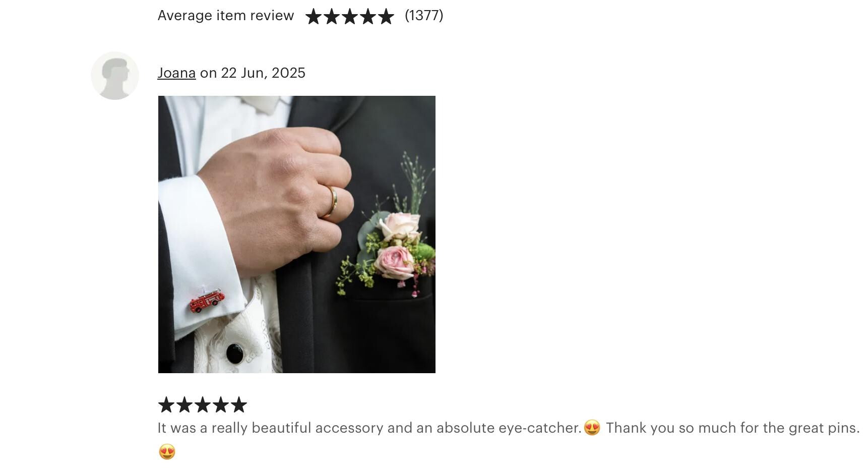
Task: Click the heart-eyes emoji on the last line
Action: [x=167, y=451]
